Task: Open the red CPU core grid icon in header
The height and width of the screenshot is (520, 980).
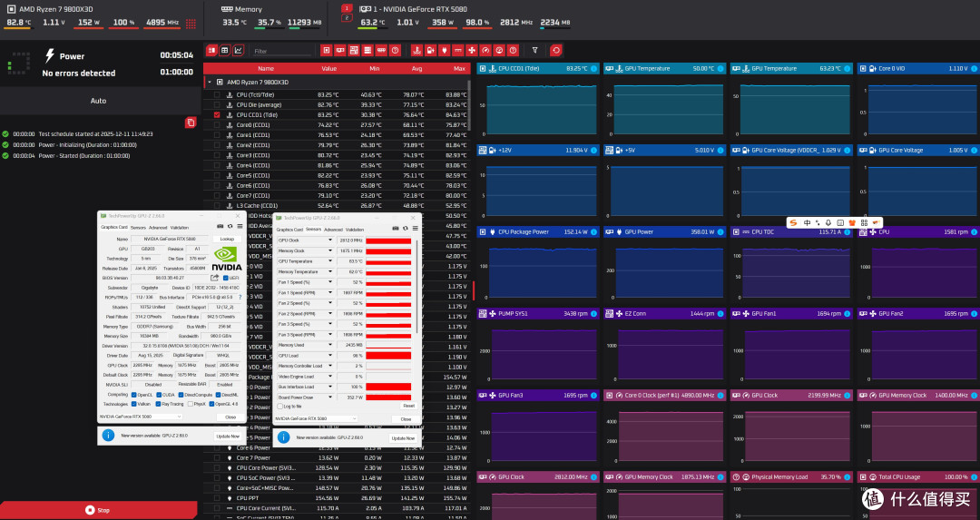Action: tap(191, 23)
